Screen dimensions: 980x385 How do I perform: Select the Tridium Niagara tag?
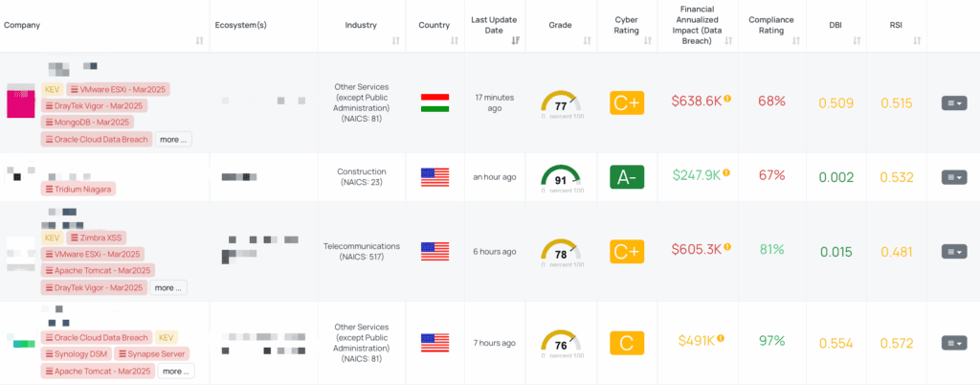point(78,190)
